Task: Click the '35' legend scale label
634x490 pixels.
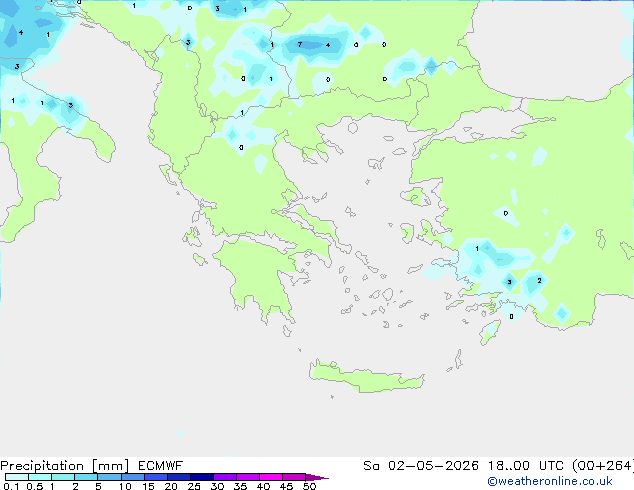Action: tap(240, 486)
